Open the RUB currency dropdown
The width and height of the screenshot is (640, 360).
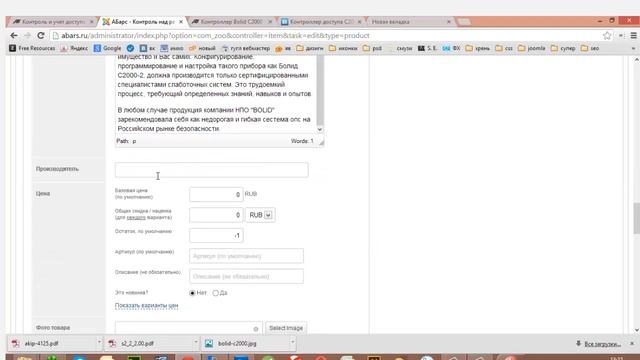(260, 215)
